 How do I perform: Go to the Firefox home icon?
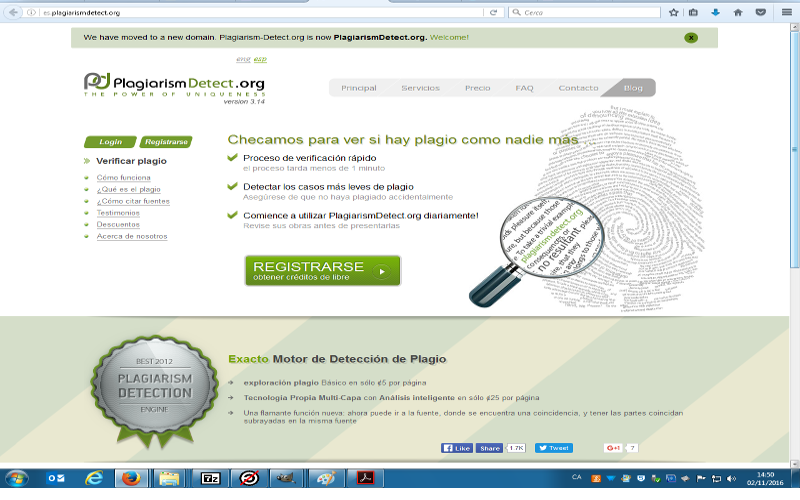tap(738, 12)
